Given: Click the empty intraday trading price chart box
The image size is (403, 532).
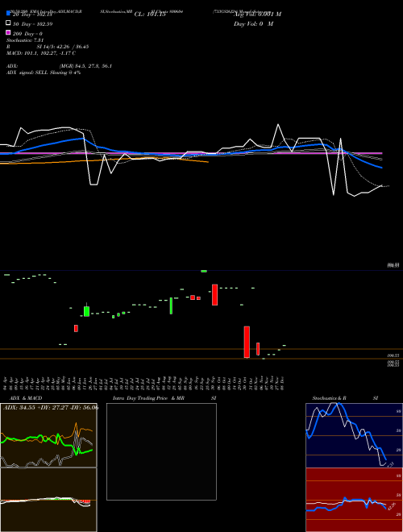Looking at the screenshot, I should coord(161,451).
